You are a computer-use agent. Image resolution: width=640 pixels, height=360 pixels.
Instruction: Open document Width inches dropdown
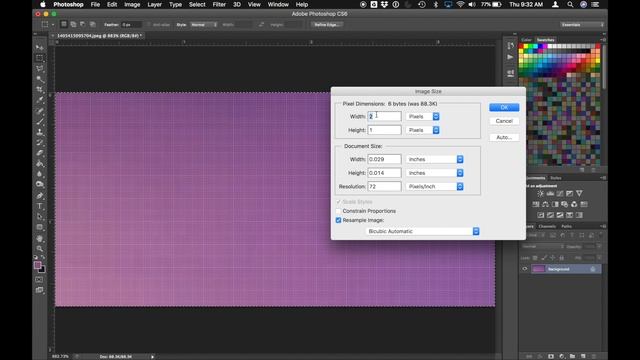(435, 160)
